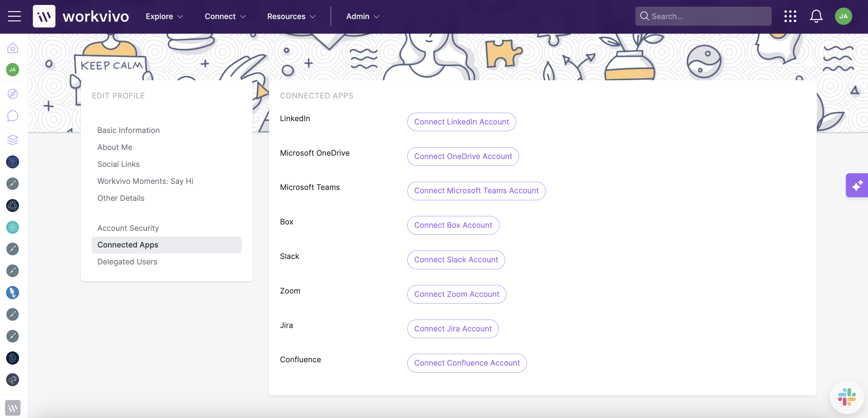Open the hamburger menu

tap(15, 16)
